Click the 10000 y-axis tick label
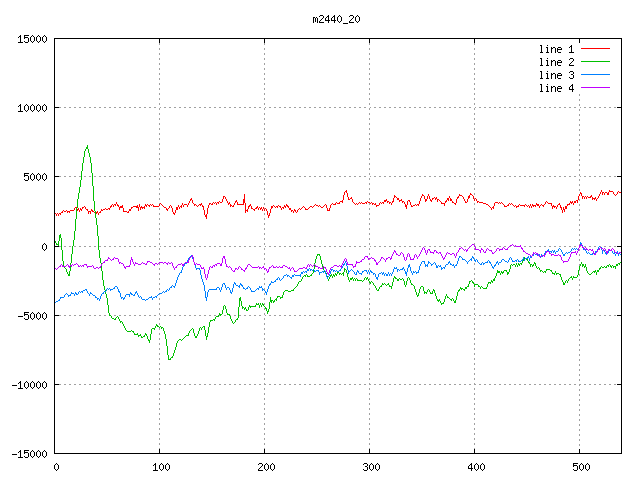 tap(31, 108)
